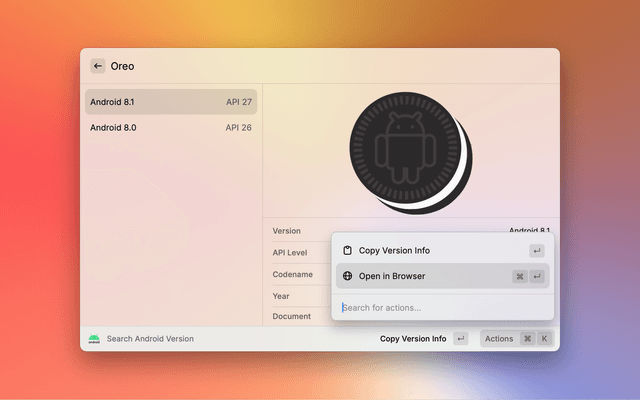Click the Search Android Version label

pyautogui.click(x=150, y=339)
